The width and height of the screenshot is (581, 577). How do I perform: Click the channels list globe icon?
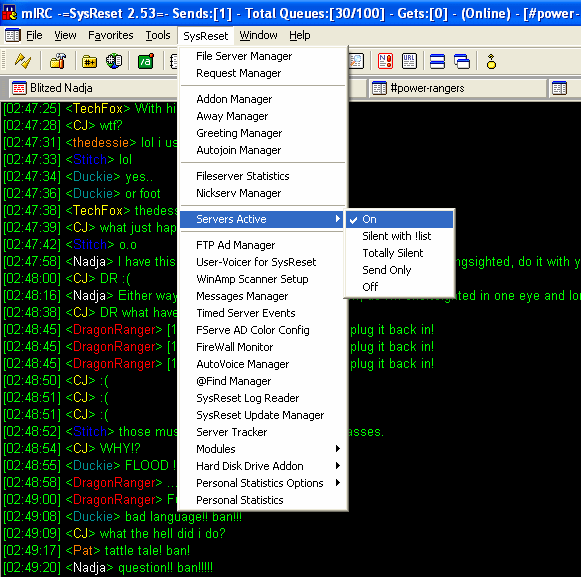(x=114, y=61)
